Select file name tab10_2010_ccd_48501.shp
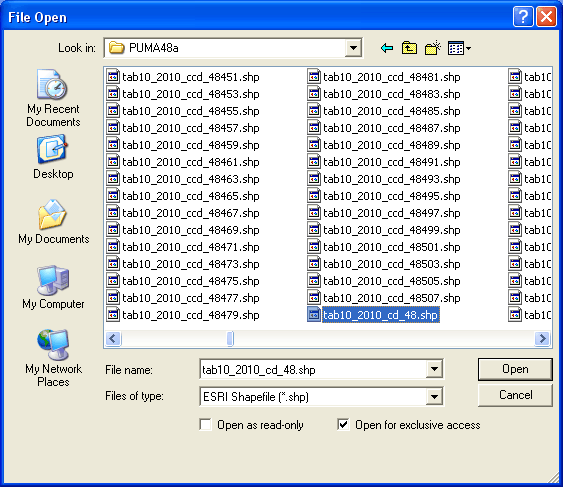Viewport: 563px width, 487px height. 392,247
